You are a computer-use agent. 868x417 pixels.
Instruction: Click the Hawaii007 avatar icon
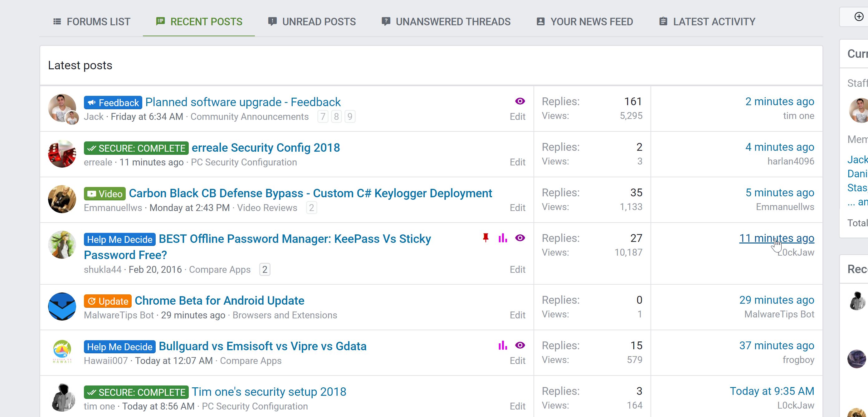point(62,352)
